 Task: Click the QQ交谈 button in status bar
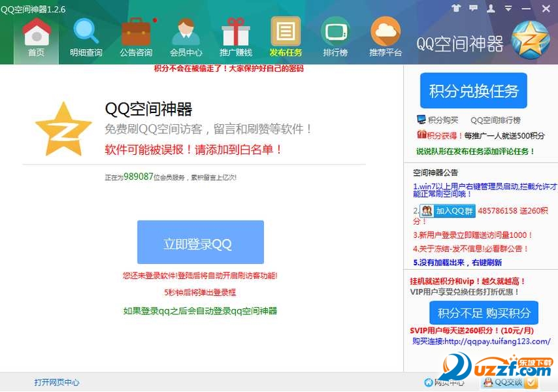coord(509,382)
